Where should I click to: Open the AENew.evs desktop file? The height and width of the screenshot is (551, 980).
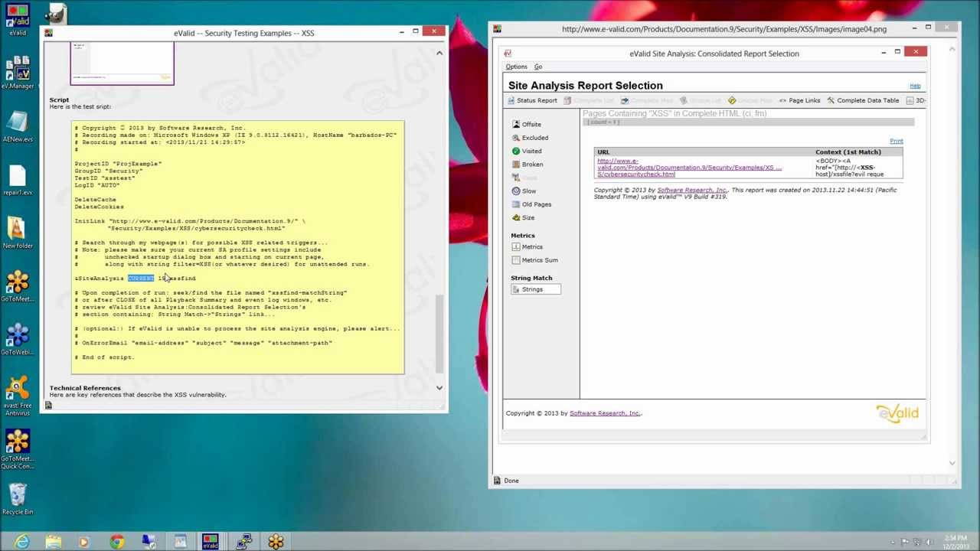pyautogui.click(x=18, y=126)
